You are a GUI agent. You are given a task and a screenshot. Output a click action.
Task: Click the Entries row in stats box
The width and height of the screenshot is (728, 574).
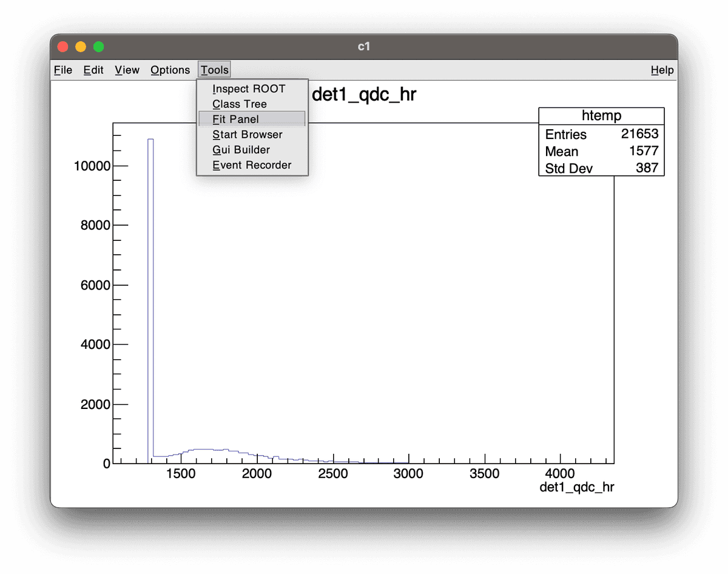point(601,135)
